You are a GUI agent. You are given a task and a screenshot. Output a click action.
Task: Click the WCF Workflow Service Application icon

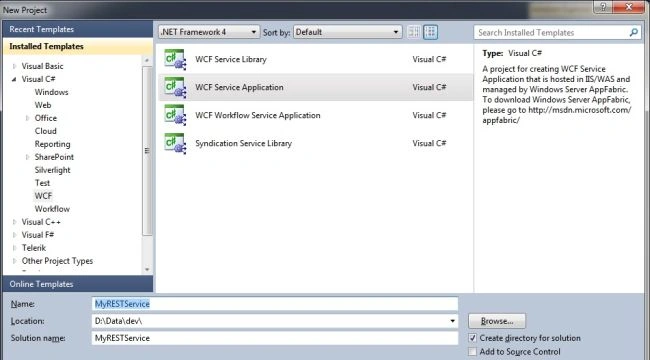pyautogui.click(x=175, y=115)
